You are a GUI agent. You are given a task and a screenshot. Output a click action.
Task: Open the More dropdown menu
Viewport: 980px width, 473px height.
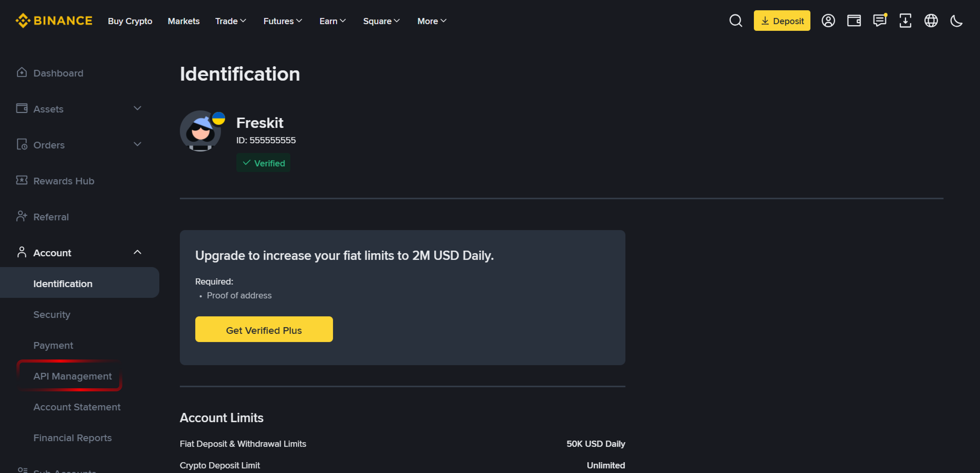click(x=431, y=21)
